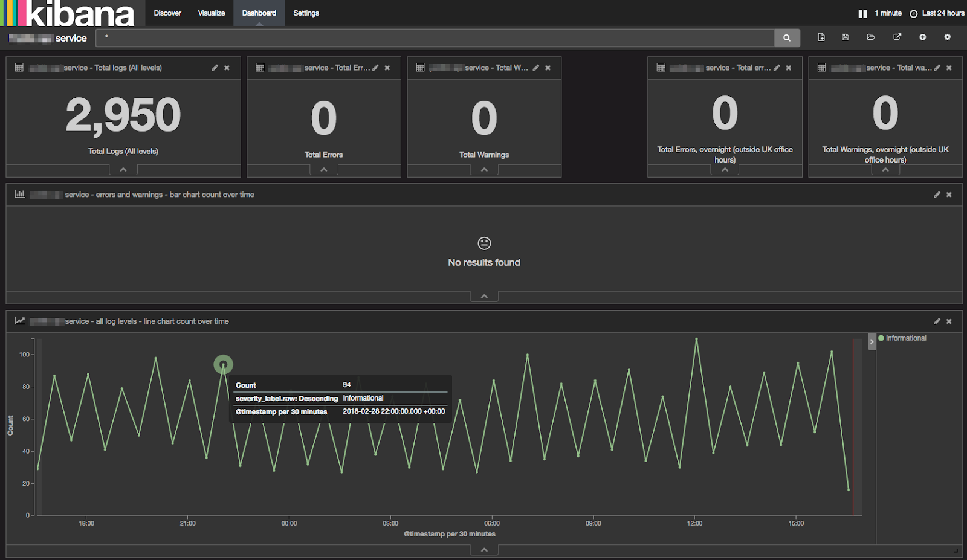
Task: Open dashboard options gear icon
Action: pyautogui.click(x=947, y=37)
